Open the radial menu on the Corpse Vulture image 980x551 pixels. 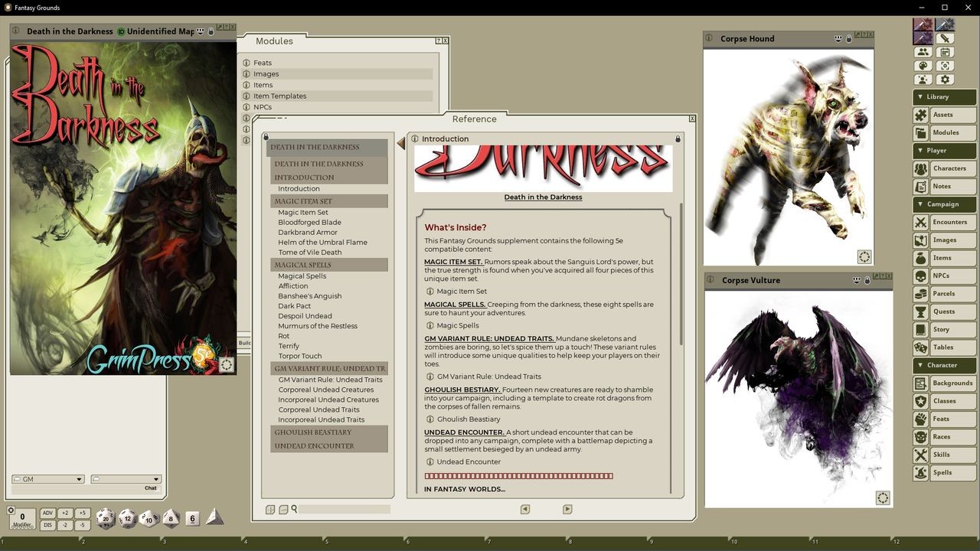tap(882, 497)
